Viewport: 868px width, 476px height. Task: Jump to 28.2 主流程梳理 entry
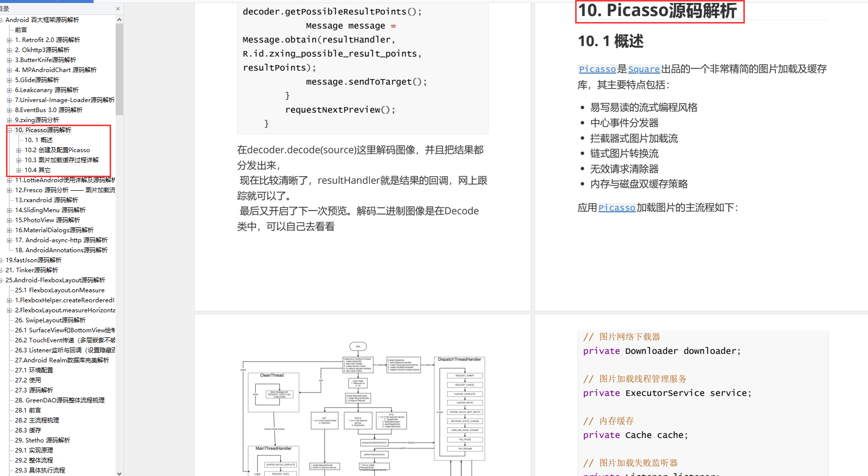(37, 420)
